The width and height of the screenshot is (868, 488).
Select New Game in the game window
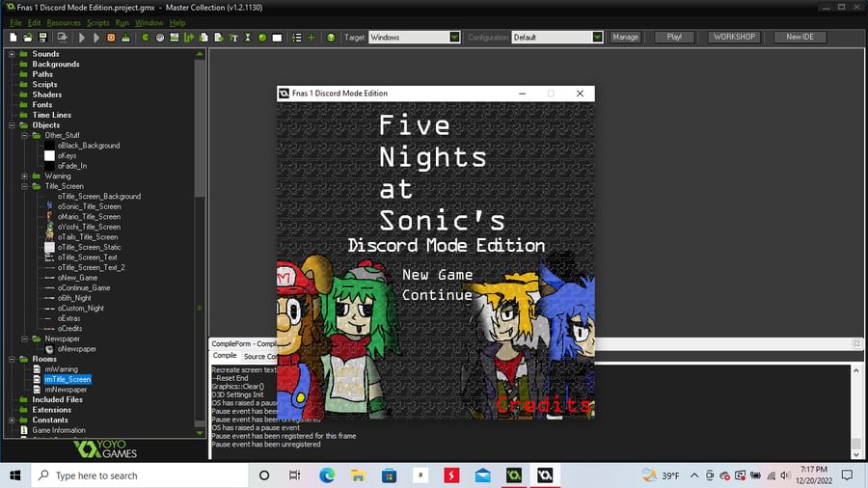click(437, 275)
